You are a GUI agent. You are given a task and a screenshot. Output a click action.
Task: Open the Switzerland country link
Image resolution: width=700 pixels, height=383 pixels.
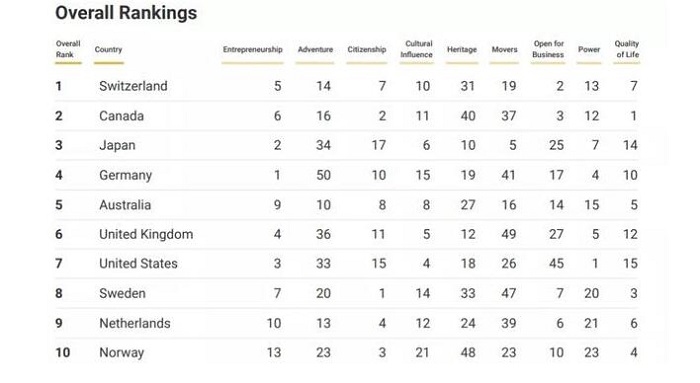point(133,86)
